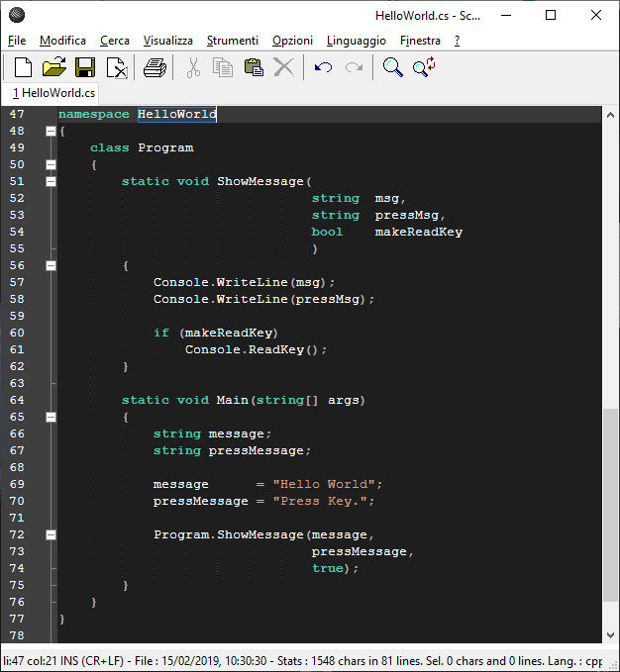Image resolution: width=620 pixels, height=672 pixels.
Task: Collapse the Main method body fold marker
Action: [x=51, y=417]
